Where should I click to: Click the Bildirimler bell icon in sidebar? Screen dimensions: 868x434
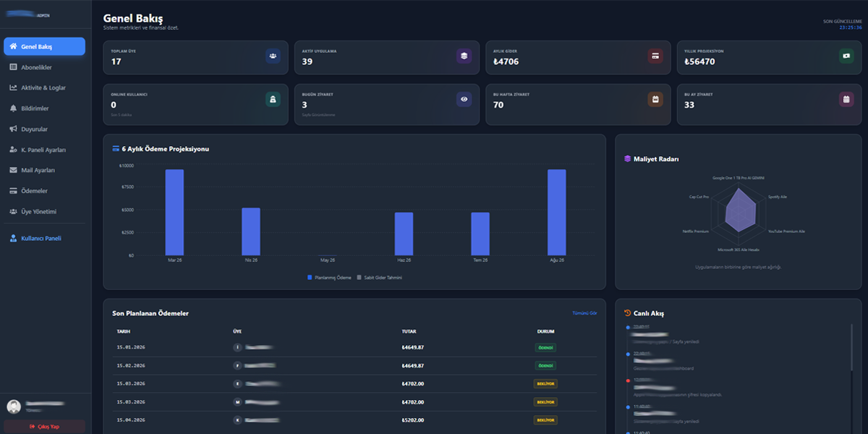coord(13,108)
